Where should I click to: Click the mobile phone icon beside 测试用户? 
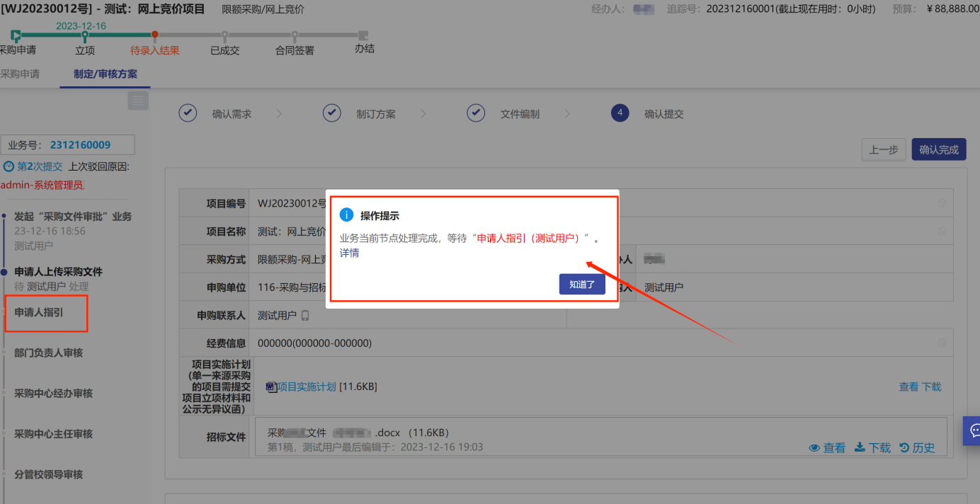pos(305,316)
